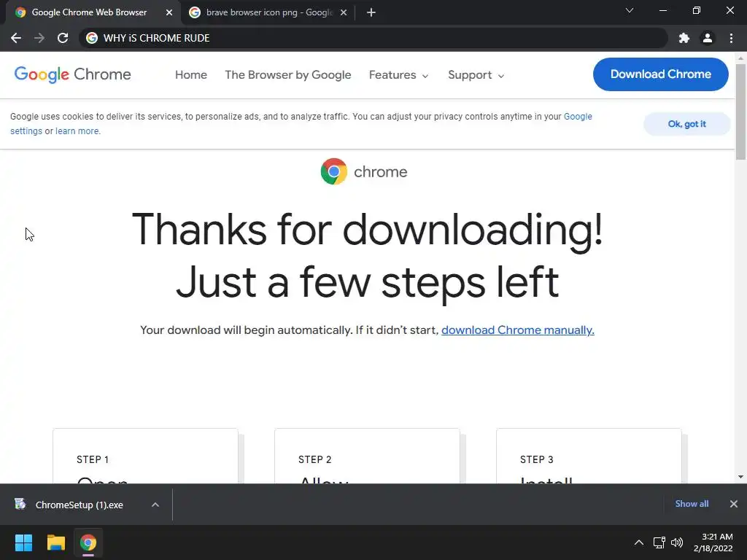Expand the Support dropdown menu
The image size is (747, 560).
pyautogui.click(x=476, y=75)
